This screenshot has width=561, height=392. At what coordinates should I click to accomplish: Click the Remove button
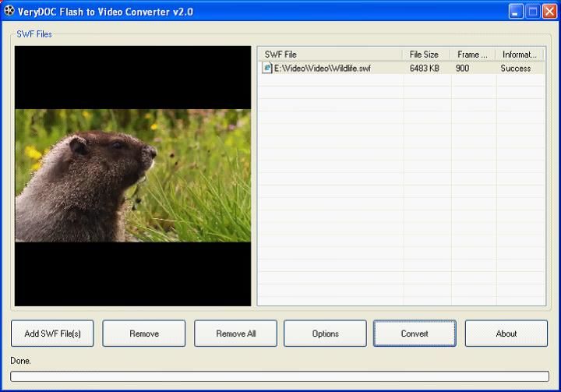pos(144,334)
